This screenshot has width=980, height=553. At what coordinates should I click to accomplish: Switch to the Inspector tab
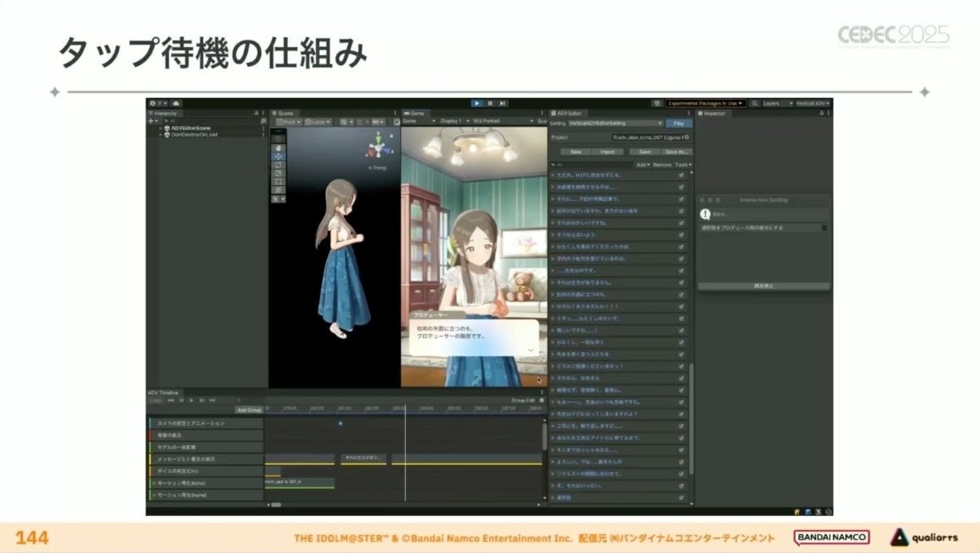tap(713, 113)
